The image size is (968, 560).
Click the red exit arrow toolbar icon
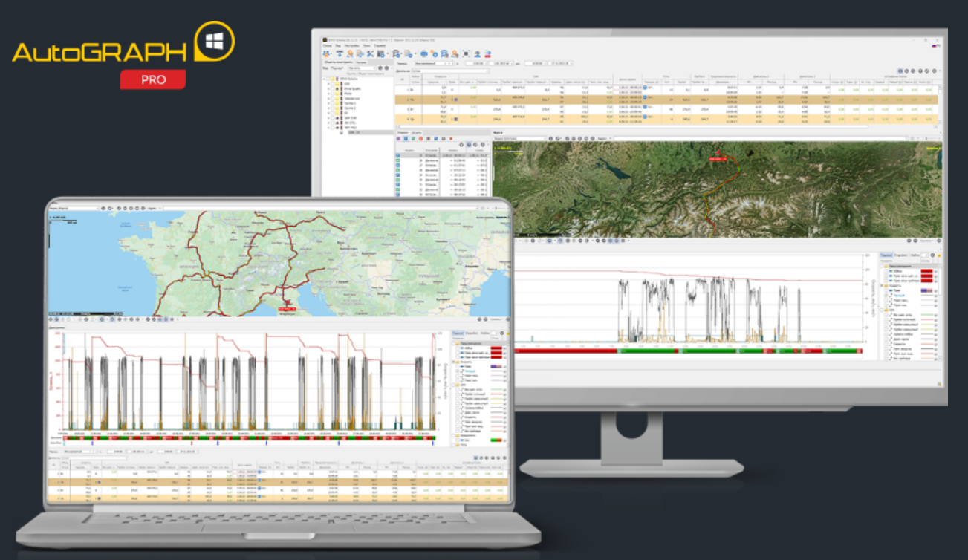click(x=488, y=53)
